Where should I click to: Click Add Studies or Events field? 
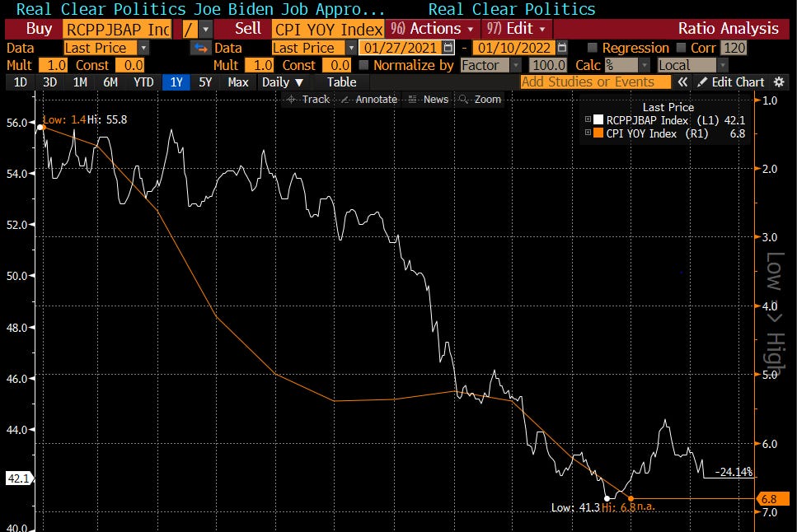(595, 82)
